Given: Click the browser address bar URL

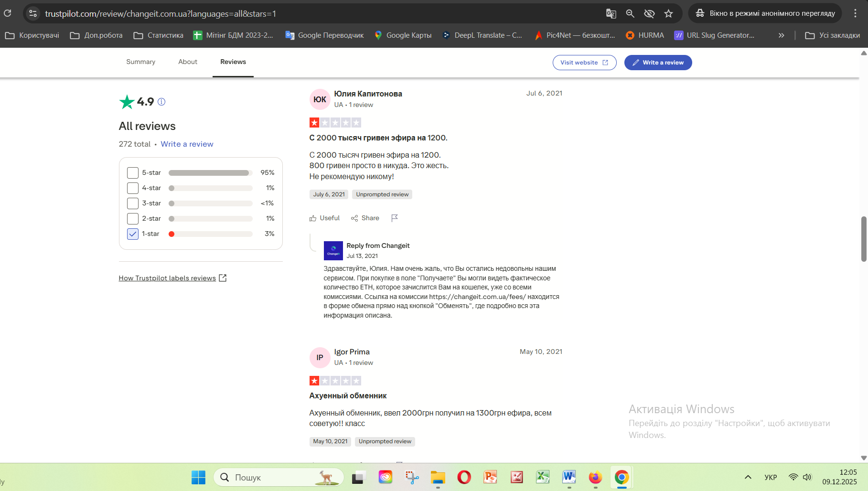Looking at the screenshot, I should click(161, 14).
